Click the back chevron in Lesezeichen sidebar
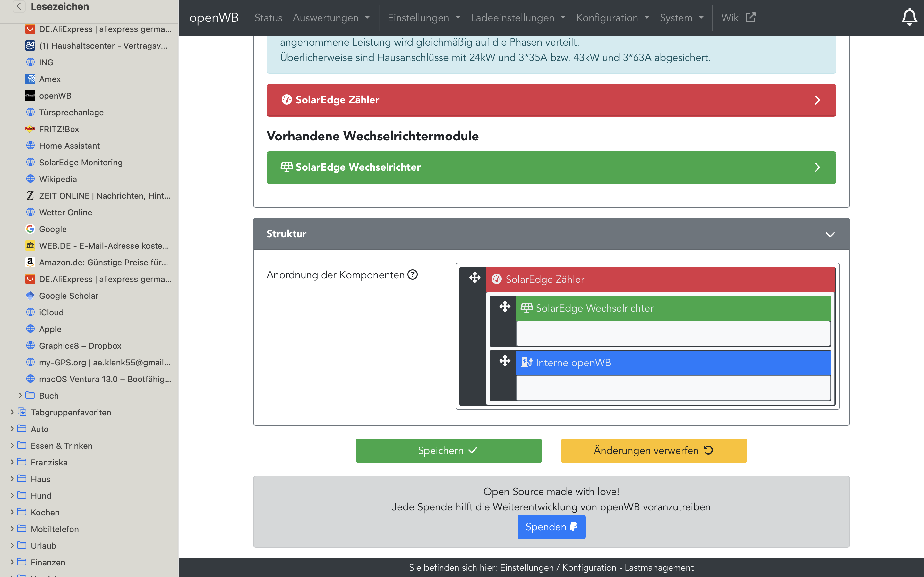 click(x=19, y=6)
